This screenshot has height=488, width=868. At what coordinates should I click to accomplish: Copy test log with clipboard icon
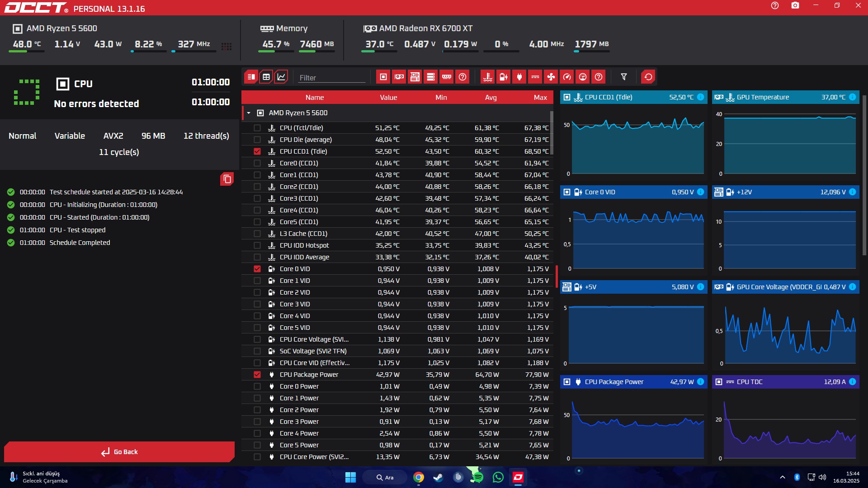227,179
